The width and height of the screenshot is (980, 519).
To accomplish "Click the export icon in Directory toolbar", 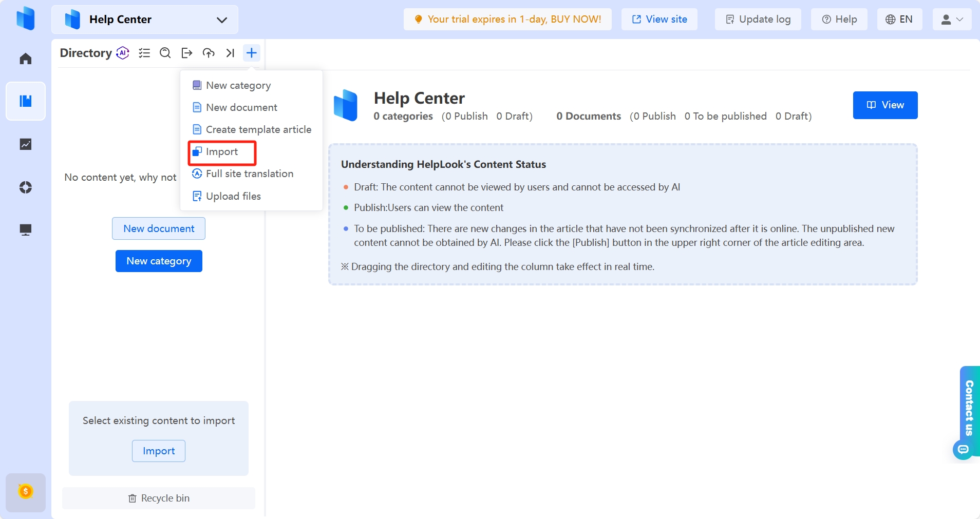I will click(x=186, y=53).
